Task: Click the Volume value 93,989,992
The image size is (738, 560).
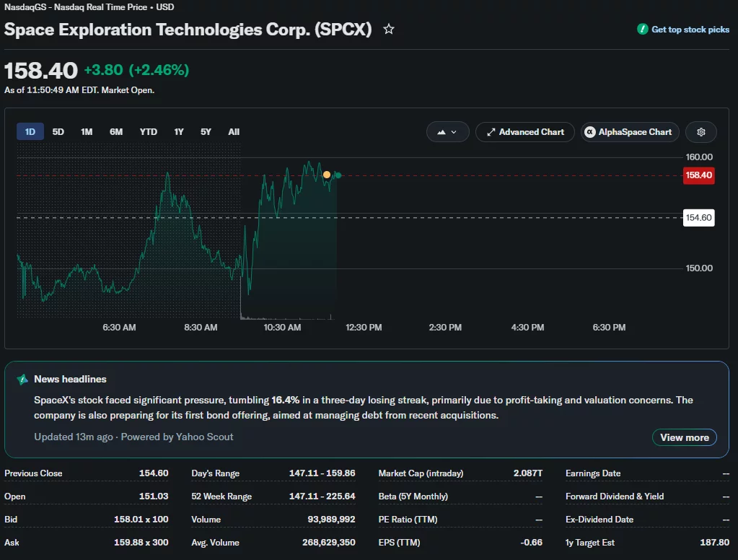Action: click(x=331, y=520)
